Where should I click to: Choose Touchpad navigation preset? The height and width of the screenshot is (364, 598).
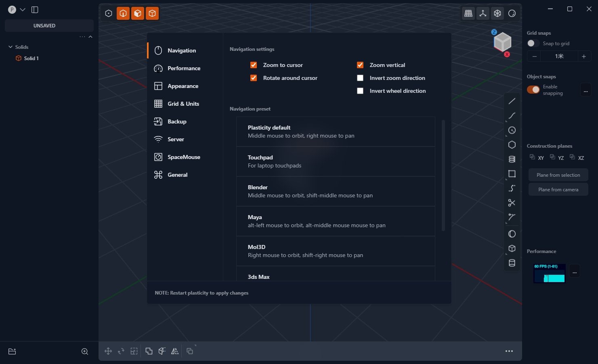pyautogui.click(x=336, y=161)
